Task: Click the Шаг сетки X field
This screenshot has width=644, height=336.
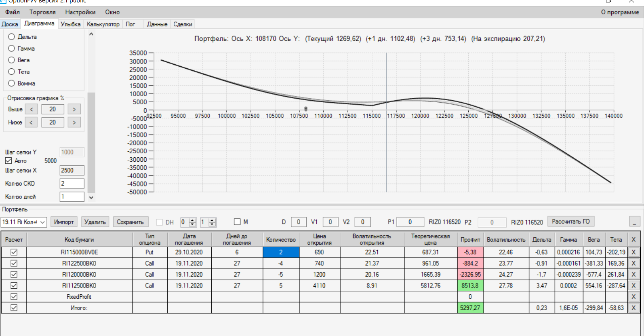Action: pos(72,170)
